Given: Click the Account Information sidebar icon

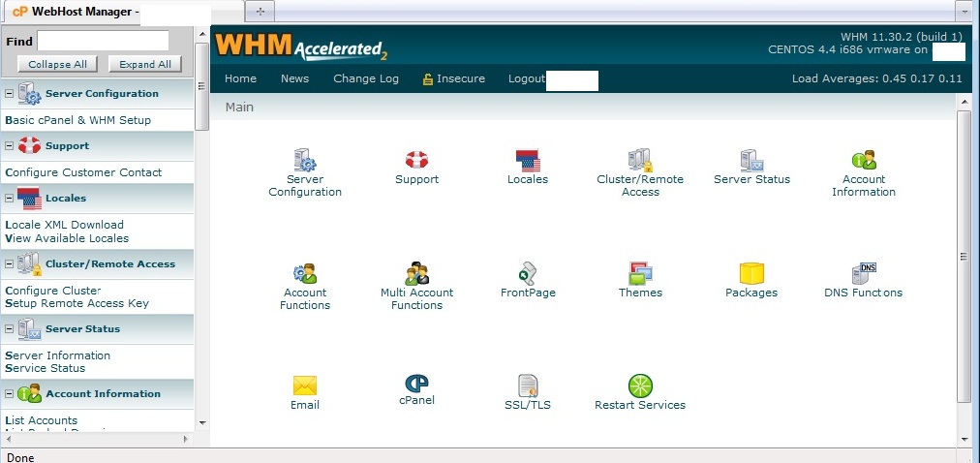Looking at the screenshot, I should (x=29, y=393).
